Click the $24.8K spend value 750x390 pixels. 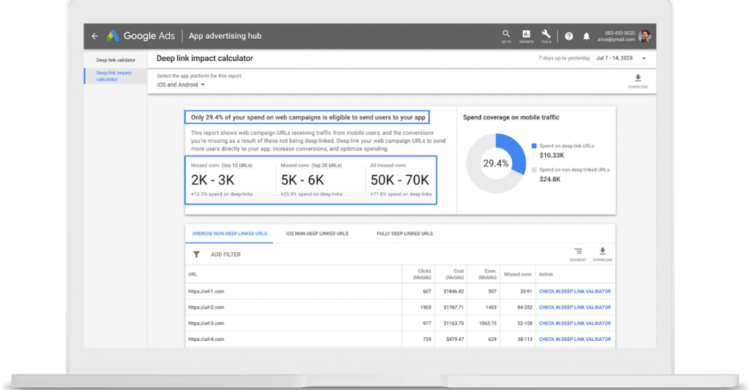550,179
